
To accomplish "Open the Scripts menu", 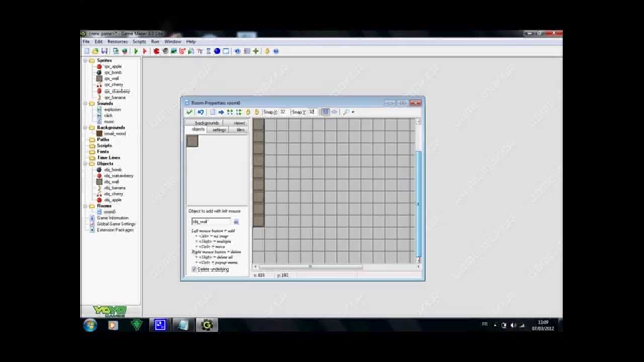I will coord(139,42).
